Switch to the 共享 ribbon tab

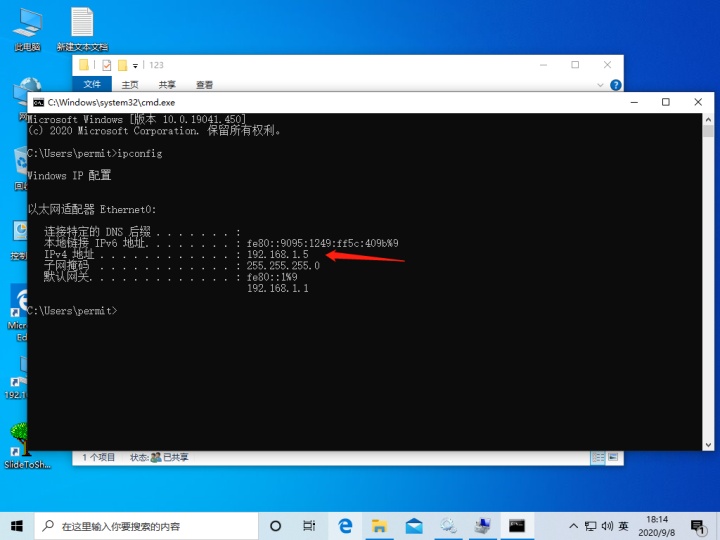(167, 85)
